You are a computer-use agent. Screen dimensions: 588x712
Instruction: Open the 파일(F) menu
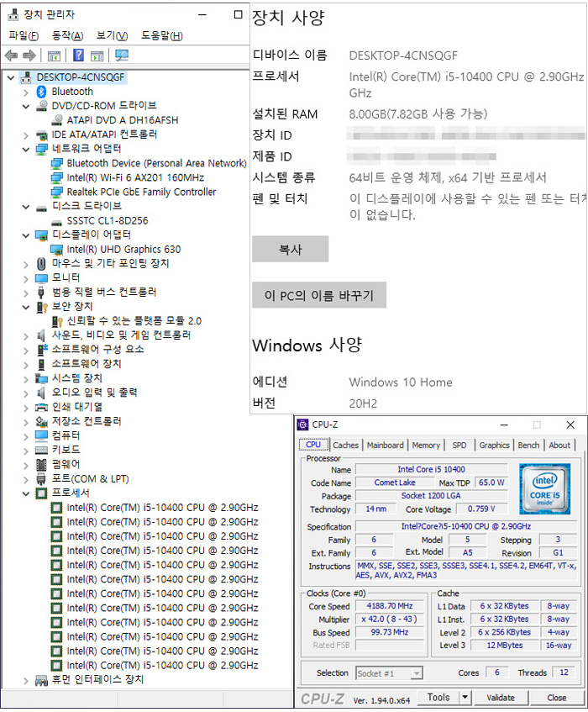(x=24, y=35)
